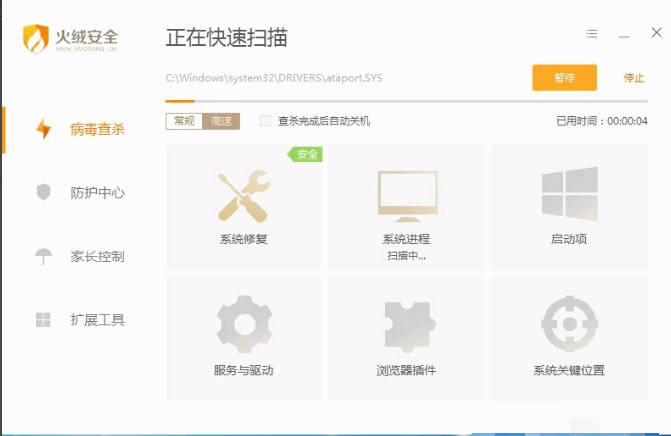
Task: Click the ataport.SYS file path
Action: pos(274,78)
